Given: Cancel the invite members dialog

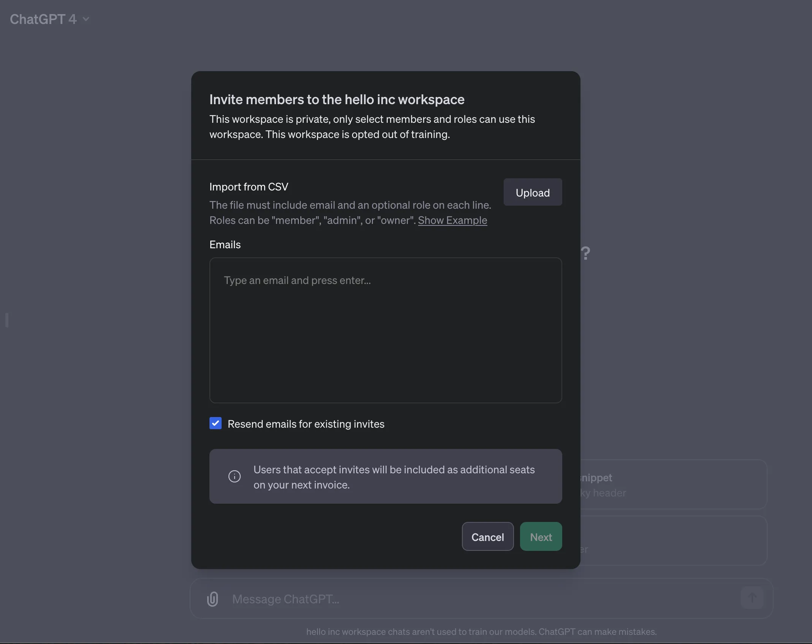Looking at the screenshot, I should (487, 537).
